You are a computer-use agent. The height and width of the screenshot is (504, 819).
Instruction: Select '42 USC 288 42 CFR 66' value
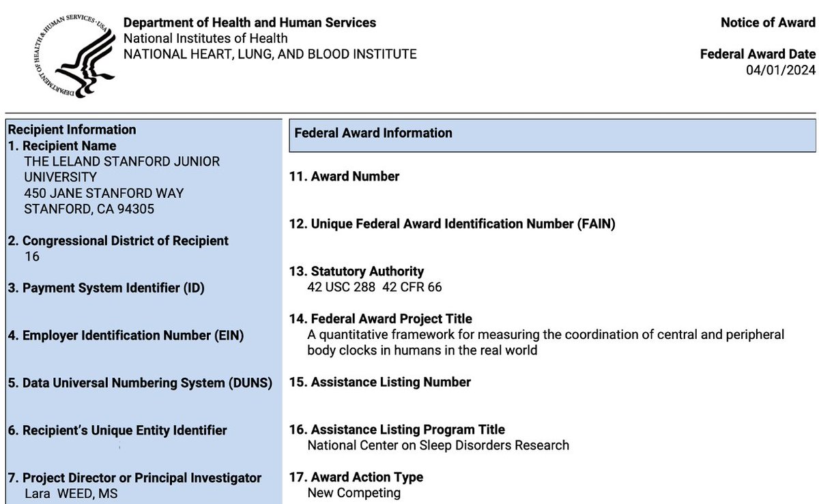[x=375, y=287]
